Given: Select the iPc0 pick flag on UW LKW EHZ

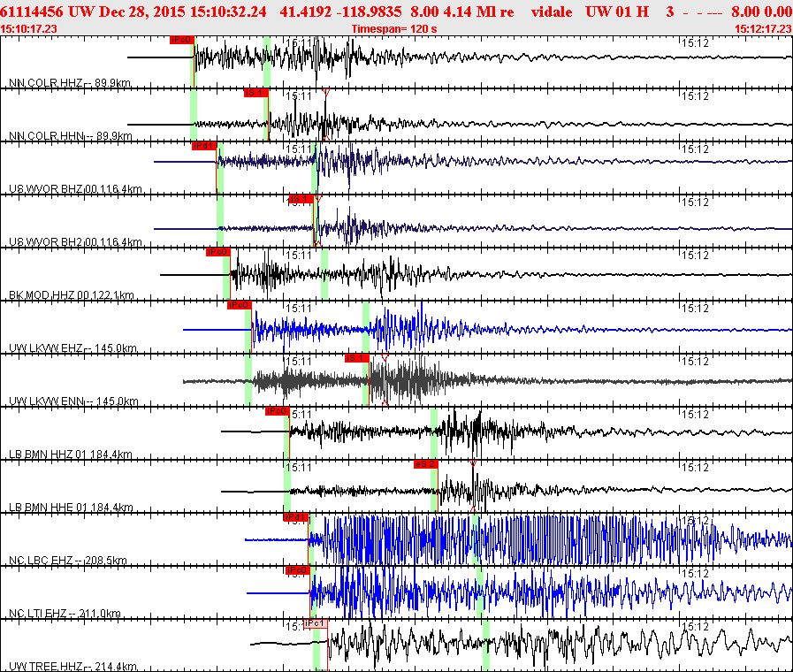Looking at the screenshot, I should (240, 305).
